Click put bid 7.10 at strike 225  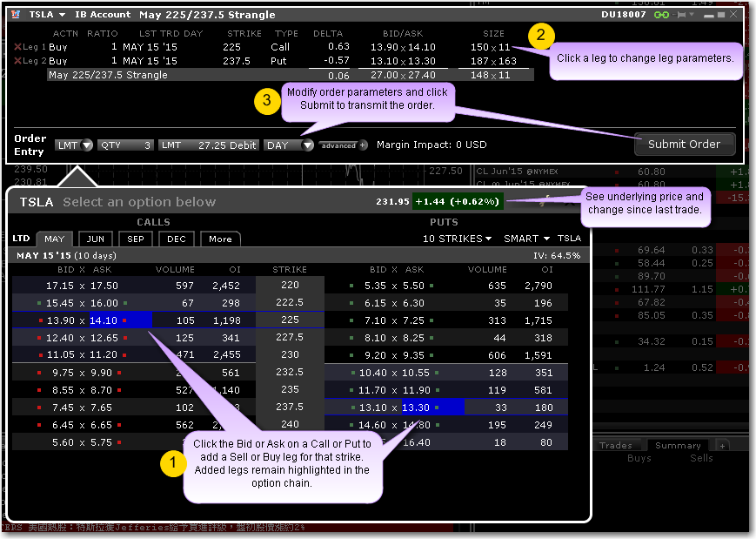(x=375, y=320)
